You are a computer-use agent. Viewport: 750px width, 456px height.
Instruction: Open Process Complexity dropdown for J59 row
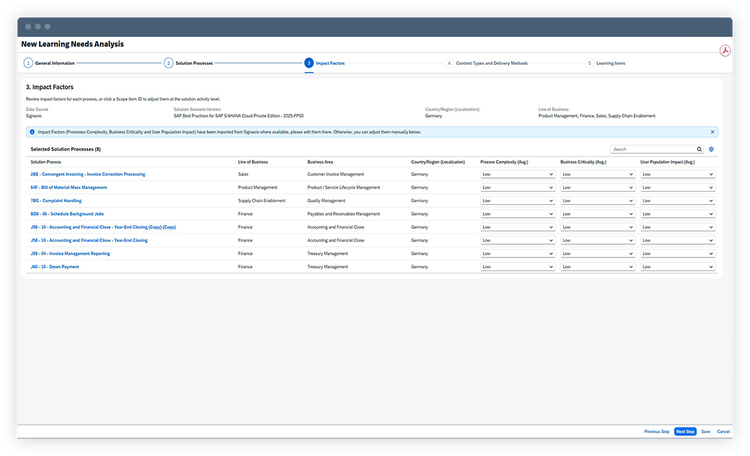[x=518, y=254]
